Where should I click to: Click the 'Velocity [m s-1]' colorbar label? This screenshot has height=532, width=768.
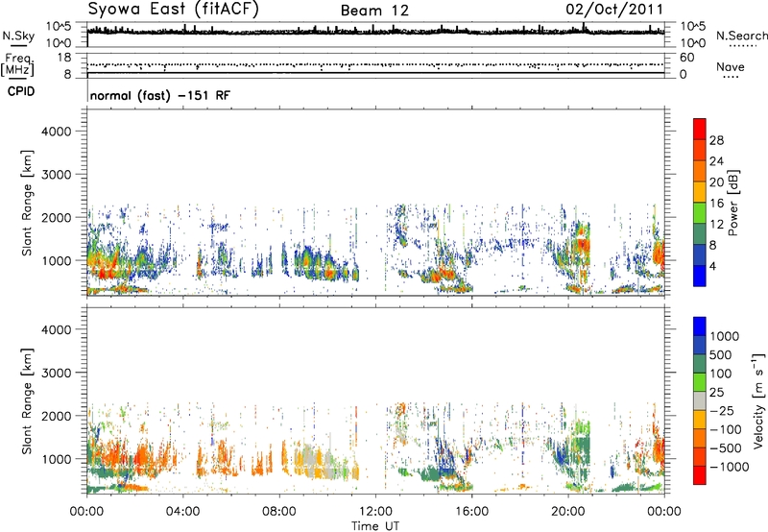click(x=758, y=400)
